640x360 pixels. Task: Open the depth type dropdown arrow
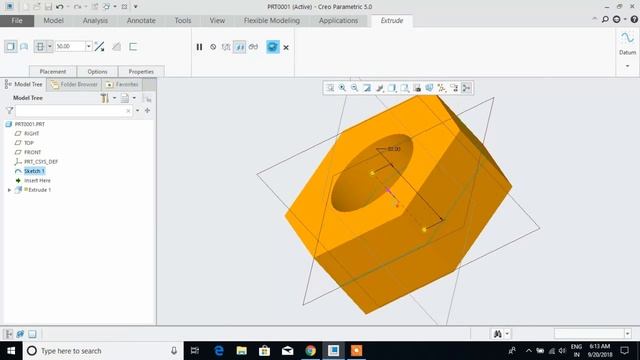pos(50,47)
